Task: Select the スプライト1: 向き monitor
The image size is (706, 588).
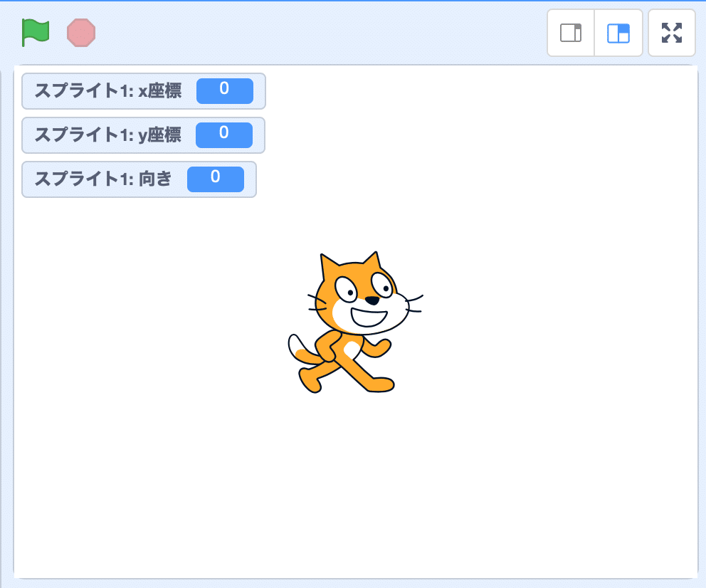Action: tap(139, 179)
